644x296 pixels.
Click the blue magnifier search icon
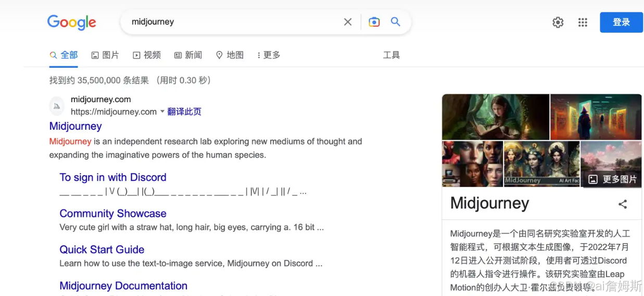click(x=396, y=22)
